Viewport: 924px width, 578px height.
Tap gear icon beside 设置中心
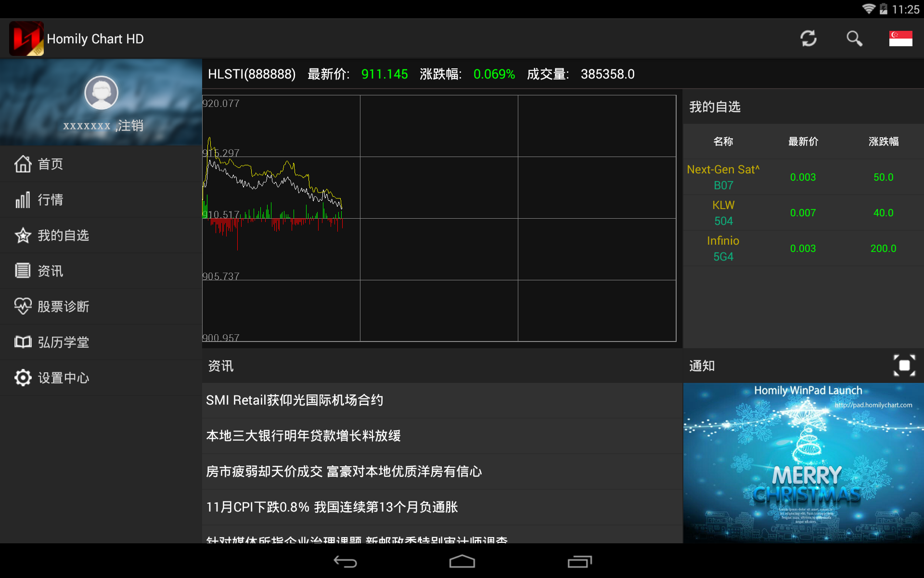point(23,378)
